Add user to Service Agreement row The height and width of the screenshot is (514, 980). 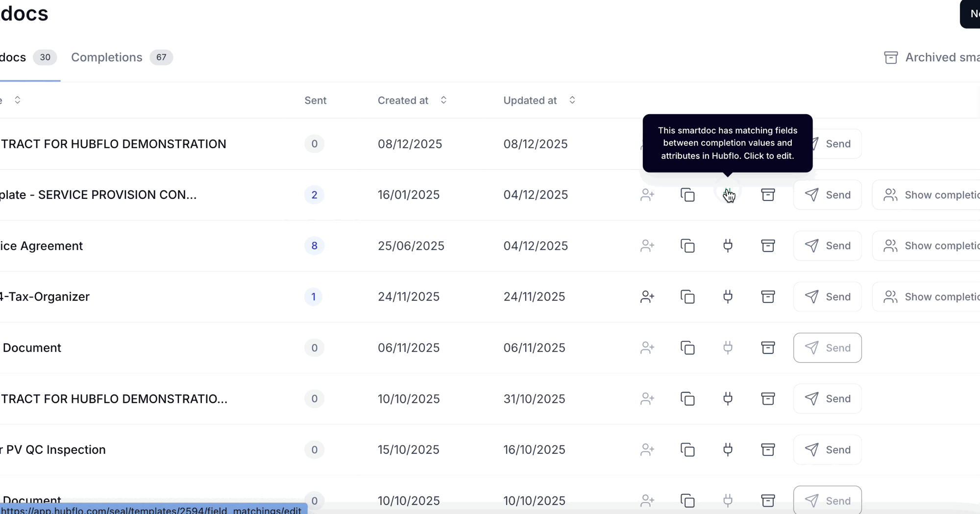[x=647, y=245]
